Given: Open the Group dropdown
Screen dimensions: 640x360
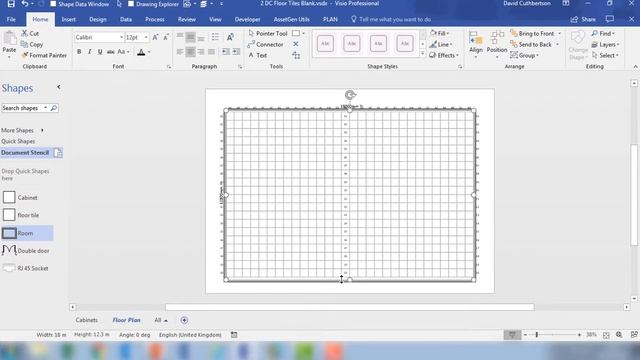Looking at the screenshot, I should tap(525, 55).
